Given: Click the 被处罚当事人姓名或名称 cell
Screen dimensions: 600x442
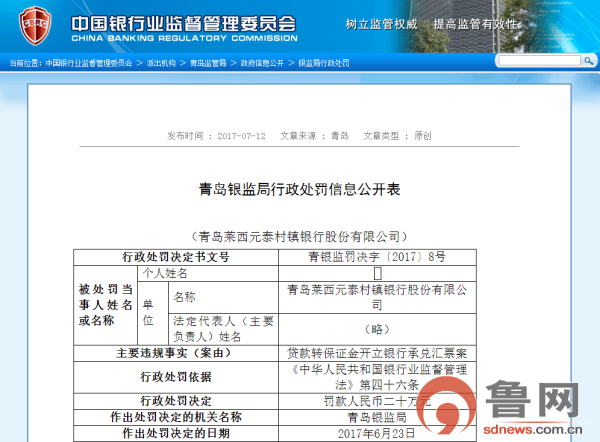Looking at the screenshot, I should coord(105,305).
